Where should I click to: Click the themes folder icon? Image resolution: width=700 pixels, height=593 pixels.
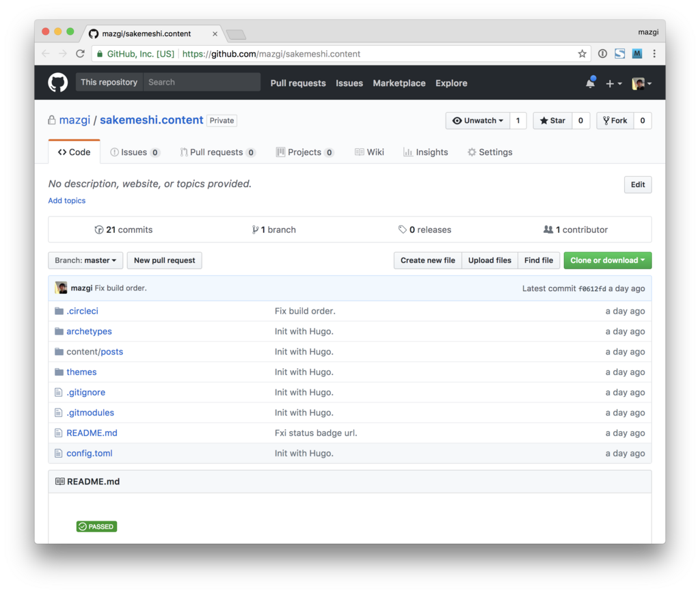[x=59, y=372]
